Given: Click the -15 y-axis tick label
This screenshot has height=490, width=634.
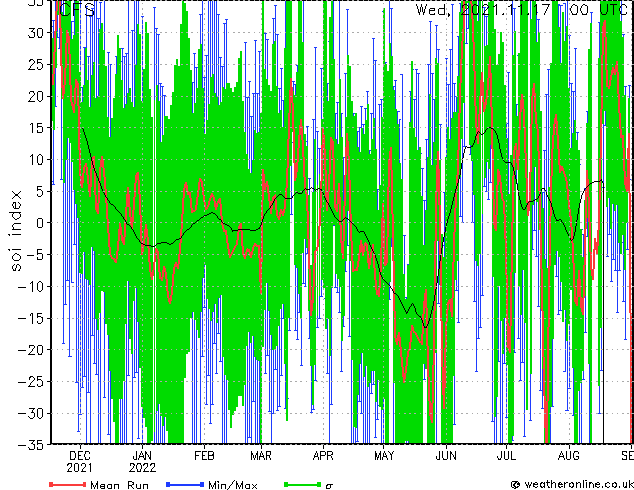Looking at the screenshot, I should pyautogui.click(x=31, y=318).
